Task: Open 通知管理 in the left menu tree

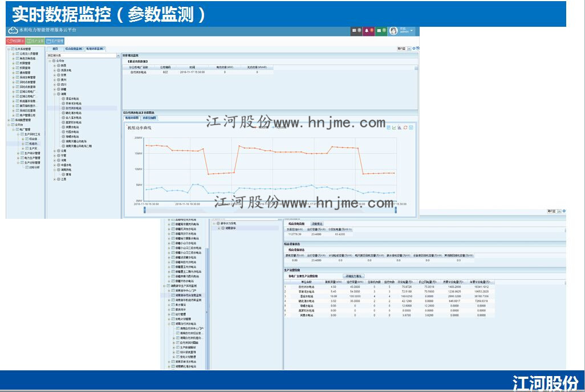Action: coord(25,73)
